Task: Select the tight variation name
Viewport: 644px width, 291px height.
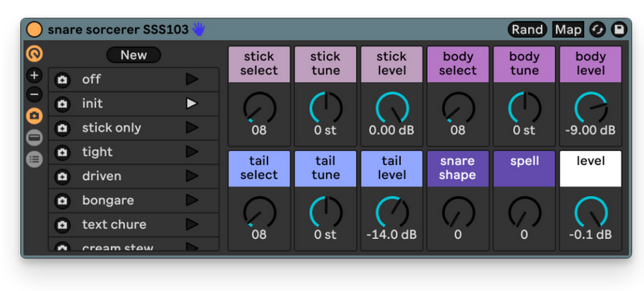Action: 97,152
